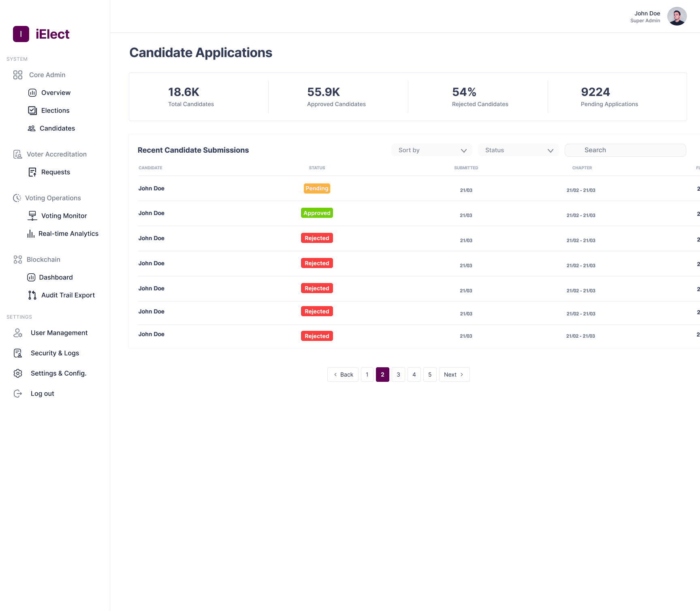Click the Pending status badge
This screenshot has height=611, width=700.
coord(317,188)
